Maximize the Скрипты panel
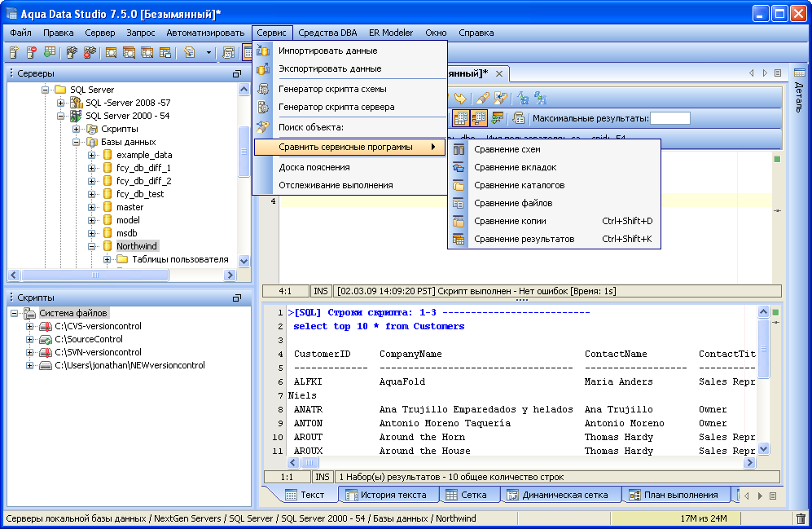The height and width of the screenshot is (529, 812). pos(237,298)
